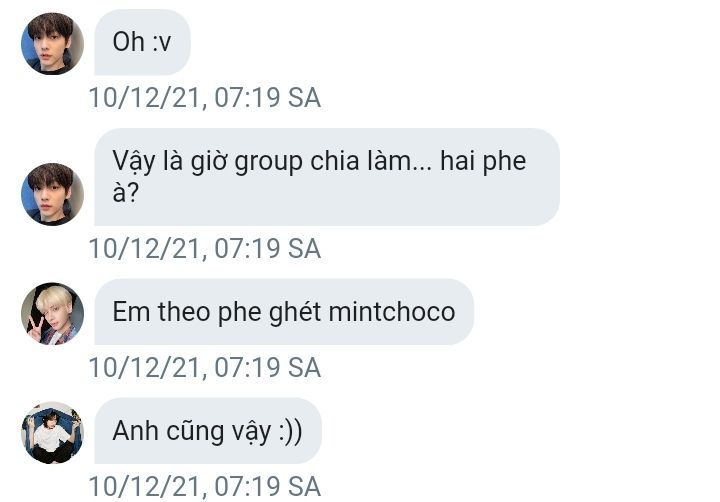This screenshot has width=720, height=502.
Task: Select the "Anh cũng vậy :))" message bubble
Action: click(208, 431)
